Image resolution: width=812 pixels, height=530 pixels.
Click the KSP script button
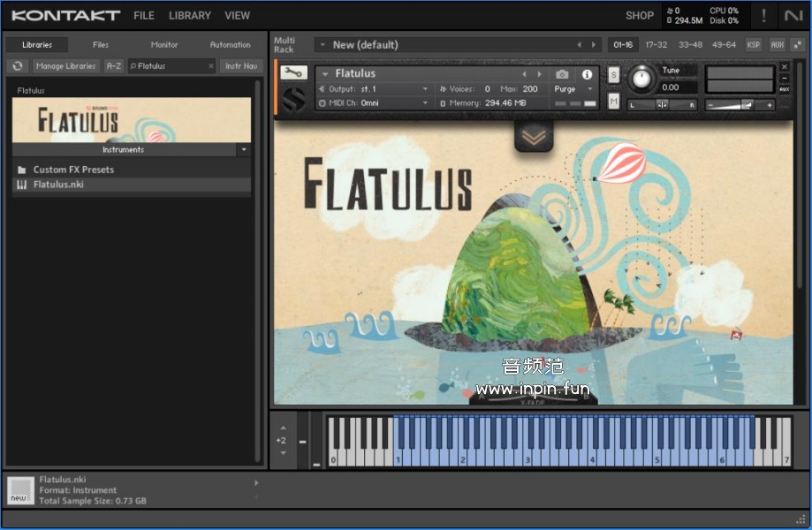click(x=754, y=45)
